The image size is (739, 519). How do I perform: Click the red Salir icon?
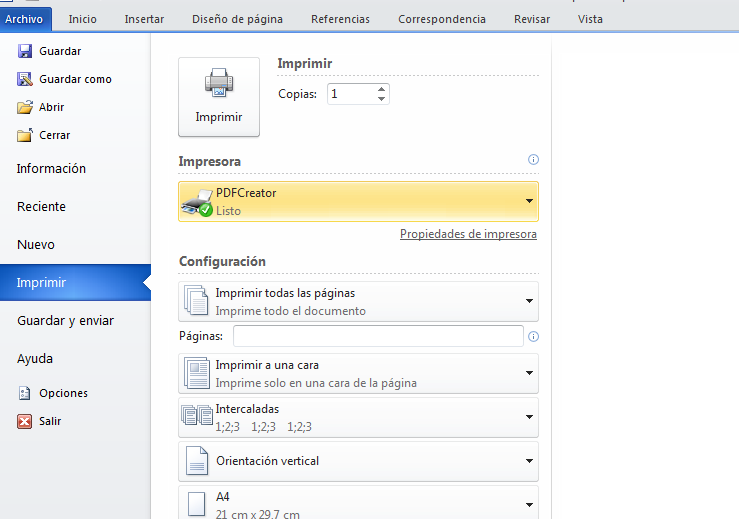pos(25,421)
